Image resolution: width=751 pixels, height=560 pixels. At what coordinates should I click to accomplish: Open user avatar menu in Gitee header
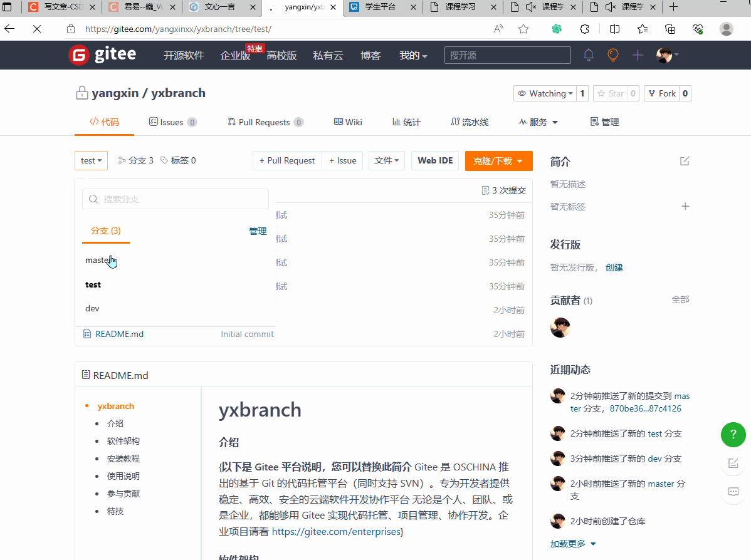[667, 55]
